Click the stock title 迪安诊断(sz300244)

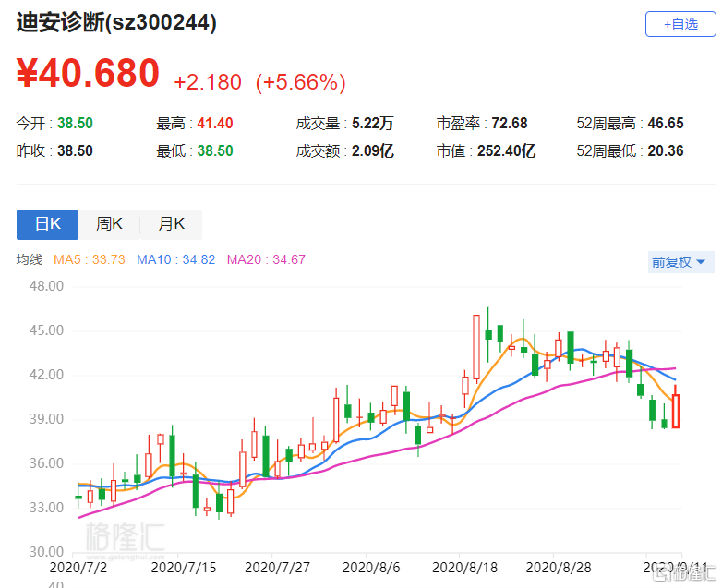pos(116,22)
